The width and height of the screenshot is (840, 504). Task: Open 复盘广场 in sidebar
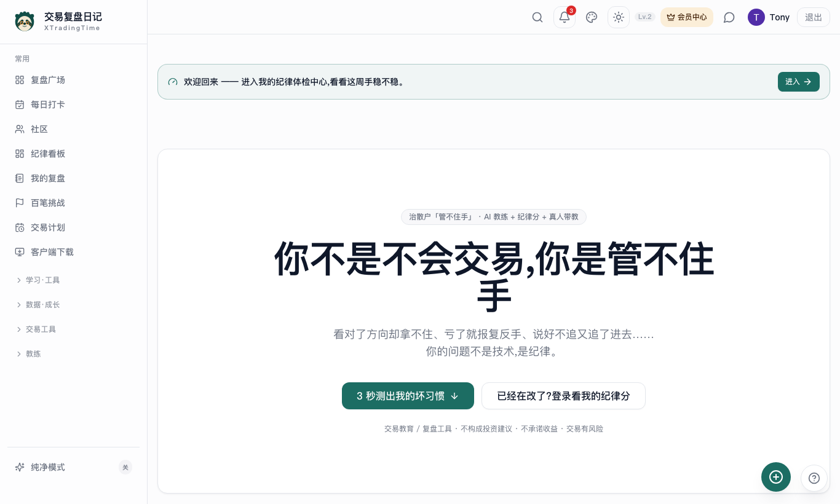pyautogui.click(x=74, y=80)
